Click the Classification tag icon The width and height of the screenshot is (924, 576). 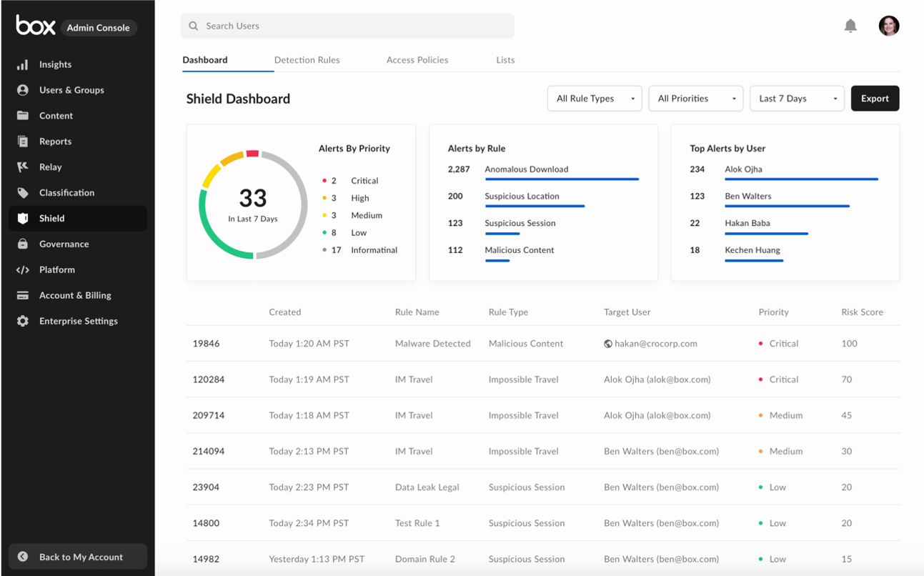click(23, 193)
